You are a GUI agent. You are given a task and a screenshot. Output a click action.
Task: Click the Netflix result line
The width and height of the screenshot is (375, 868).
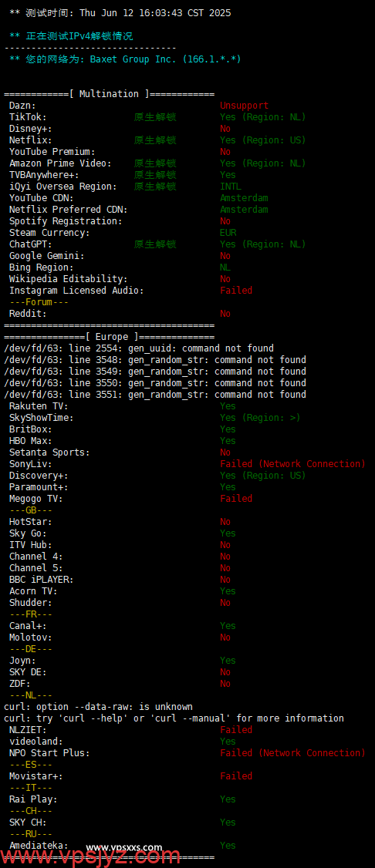click(x=157, y=140)
